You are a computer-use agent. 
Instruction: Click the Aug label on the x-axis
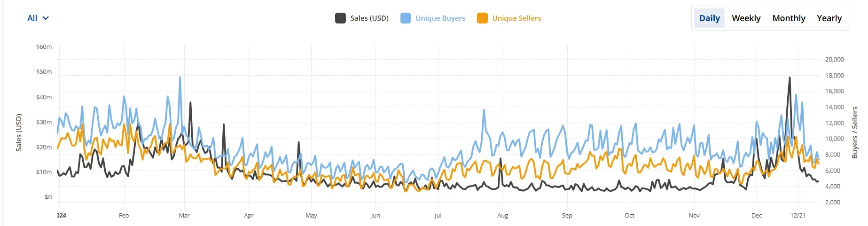[502, 216]
